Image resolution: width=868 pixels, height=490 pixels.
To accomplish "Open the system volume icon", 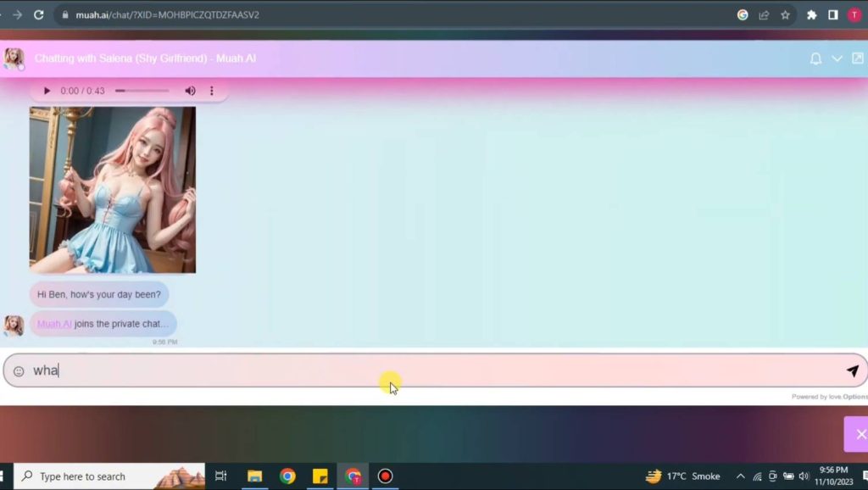I will pyautogui.click(x=804, y=476).
